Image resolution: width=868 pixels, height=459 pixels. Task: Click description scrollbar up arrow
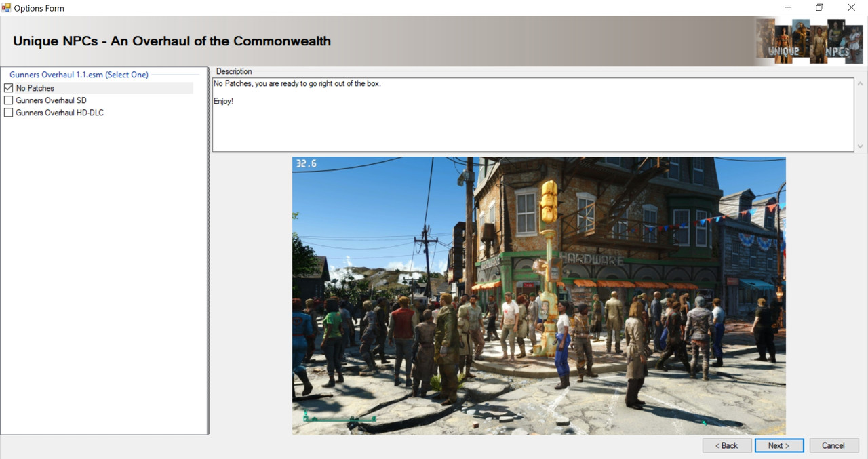pyautogui.click(x=861, y=83)
